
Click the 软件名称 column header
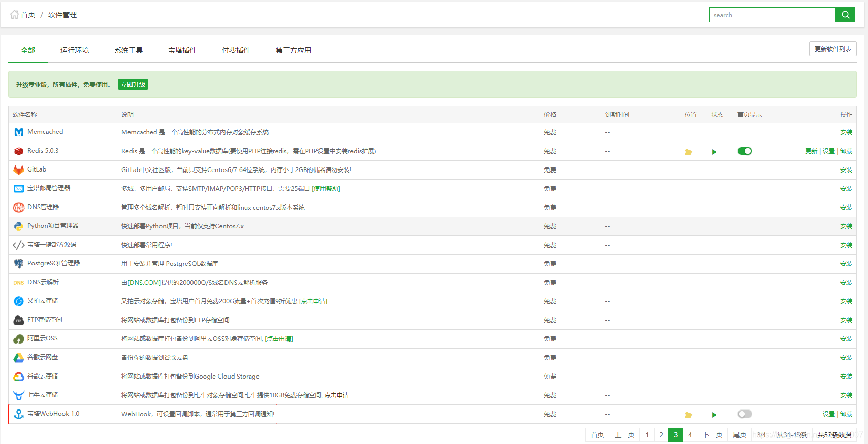pyautogui.click(x=25, y=115)
